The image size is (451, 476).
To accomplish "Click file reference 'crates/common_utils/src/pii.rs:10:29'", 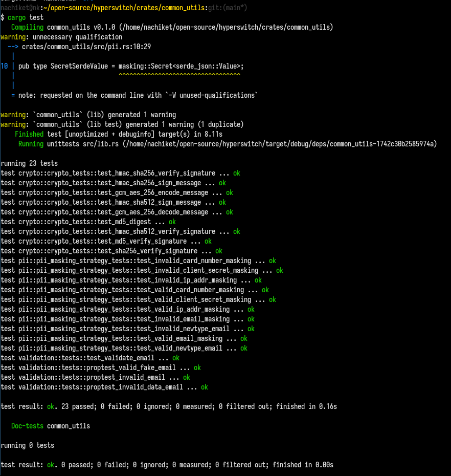I will point(86,47).
